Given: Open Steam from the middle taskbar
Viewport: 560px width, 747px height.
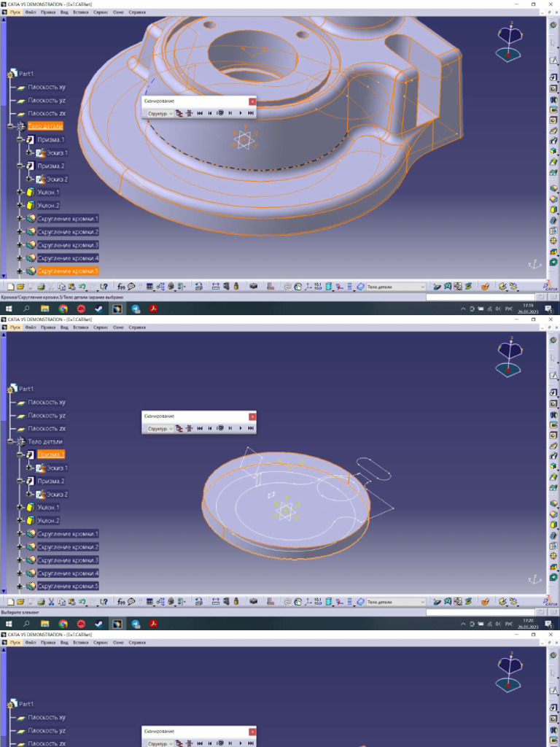Looking at the screenshot, I should pyautogui.click(x=98, y=624).
